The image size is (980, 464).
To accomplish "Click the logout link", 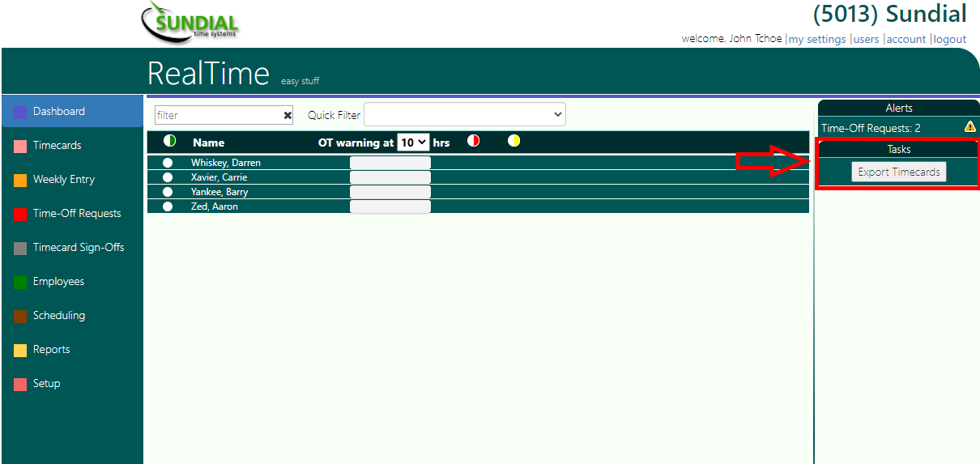I will pyautogui.click(x=950, y=39).
